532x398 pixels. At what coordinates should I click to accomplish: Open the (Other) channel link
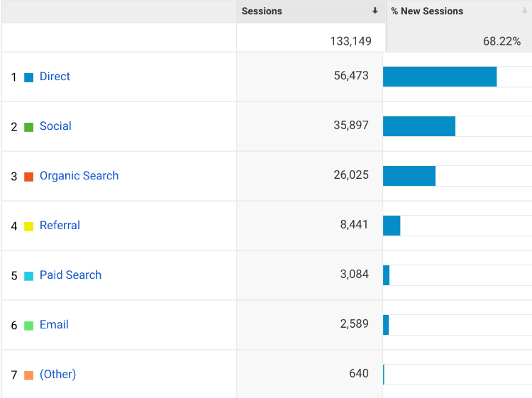click(57, 375)
